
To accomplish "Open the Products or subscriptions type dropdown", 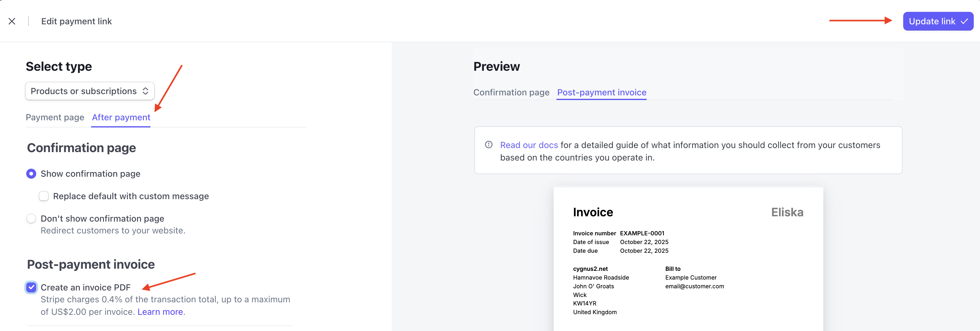I will [89, 91].
